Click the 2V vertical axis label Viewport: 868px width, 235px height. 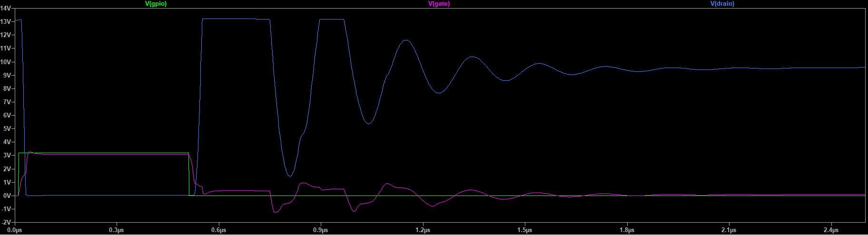tap(7, 169)
